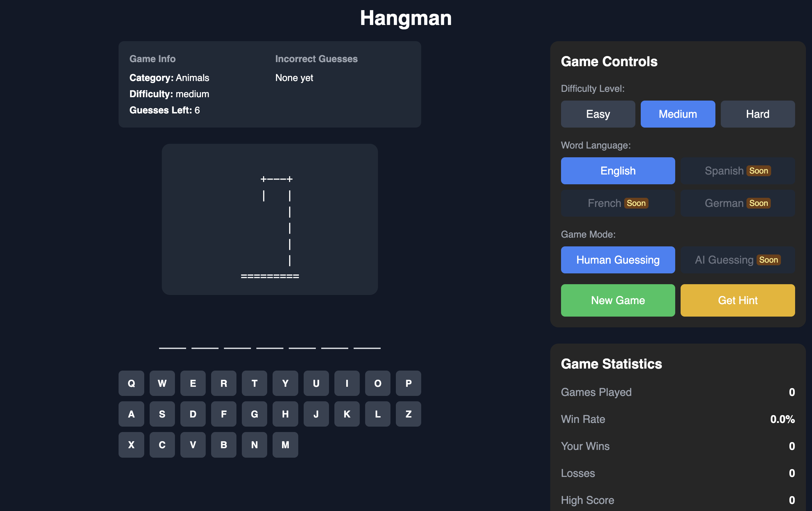This screenshot has height=511, width=812.
Task: Click Get Hint for a clue
Action: click(x=737, y=300)
